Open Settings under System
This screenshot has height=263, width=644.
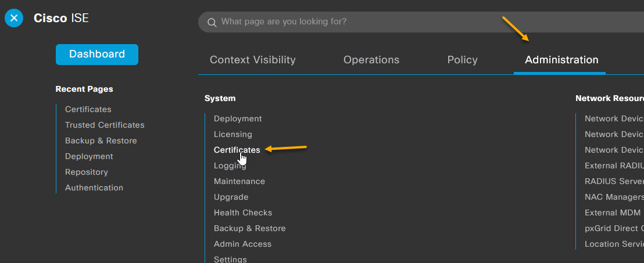230,260
